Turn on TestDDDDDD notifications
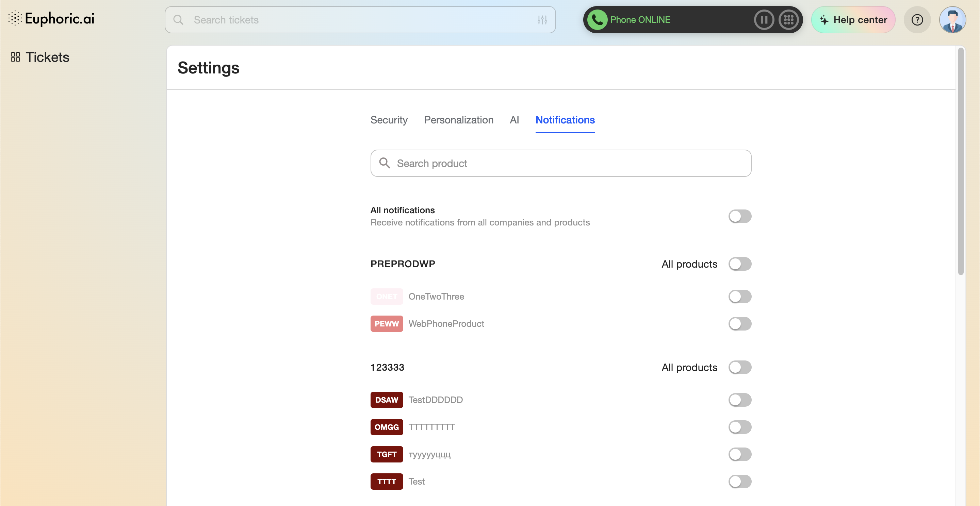 point(739,400)
